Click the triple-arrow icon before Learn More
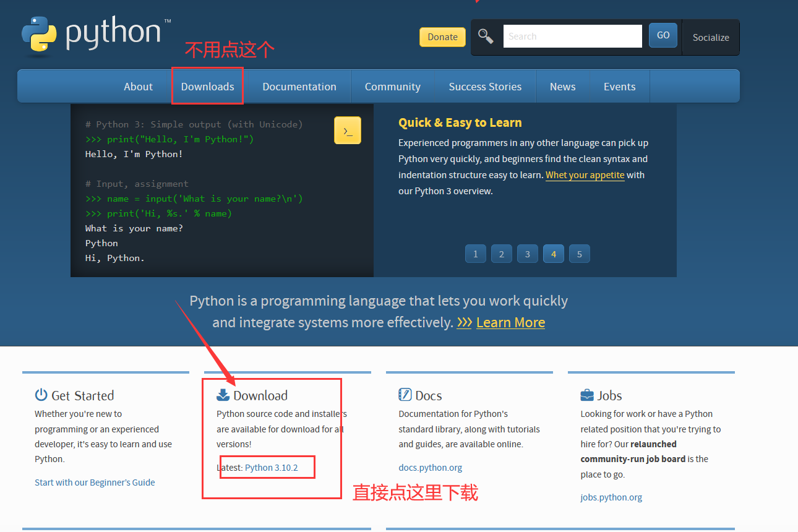This screenshot has width=798, height=532. point(464,322)
